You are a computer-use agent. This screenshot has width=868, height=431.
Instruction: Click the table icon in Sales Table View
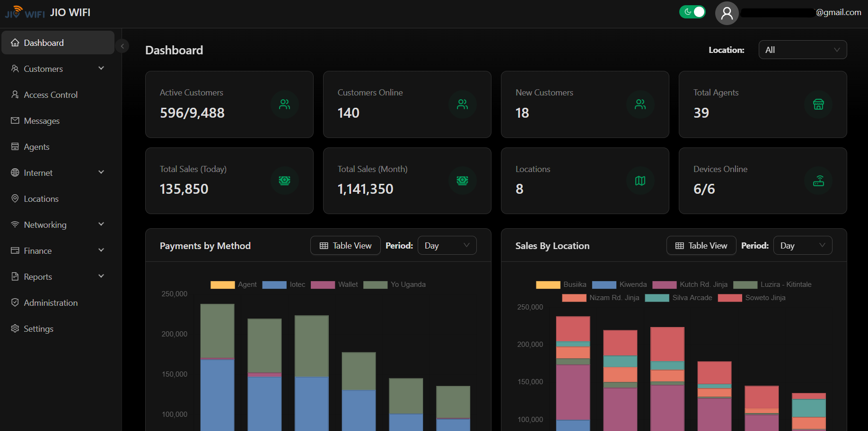680,246
